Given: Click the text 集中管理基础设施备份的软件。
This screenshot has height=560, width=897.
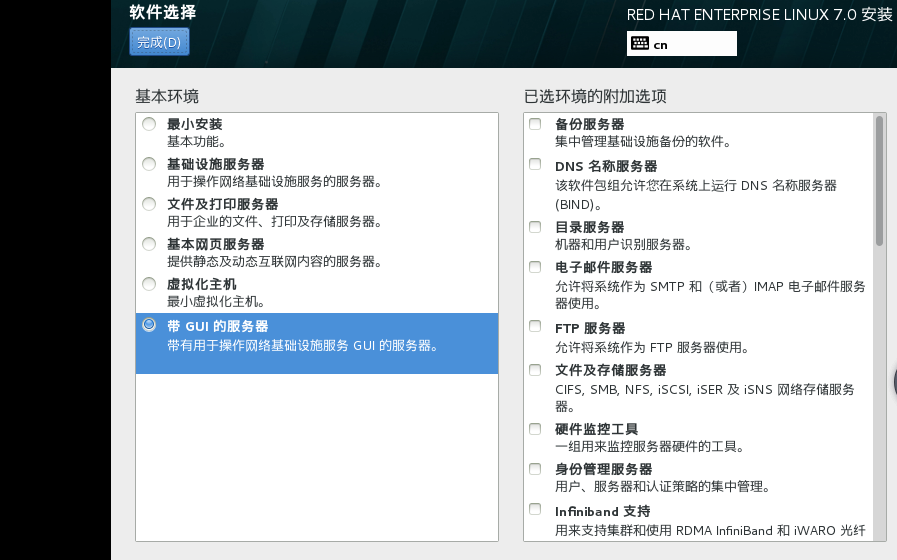Looking at the screenshot, I should (x=644, y=141).
